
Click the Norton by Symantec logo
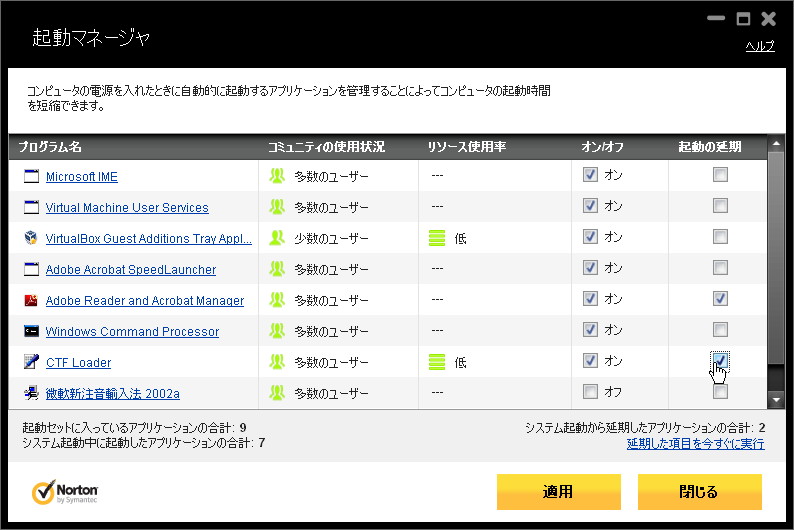[65, 492]
